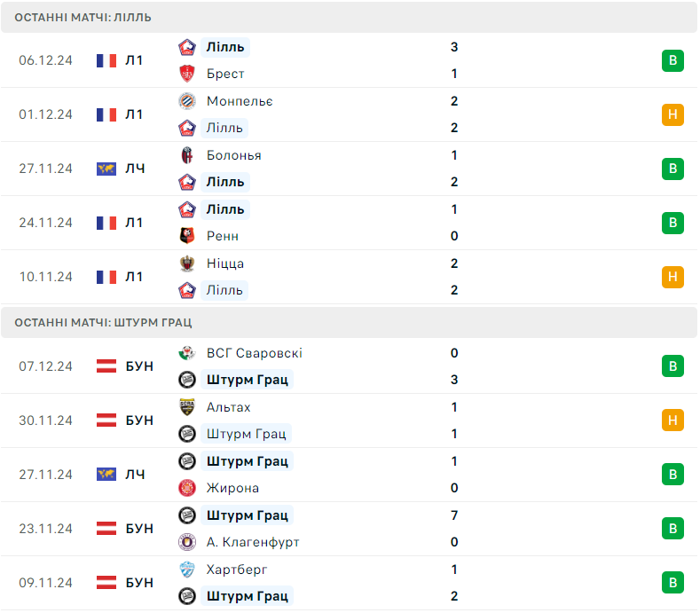Open the orange draw badge for Montpellier match

(x=672, y=114)
